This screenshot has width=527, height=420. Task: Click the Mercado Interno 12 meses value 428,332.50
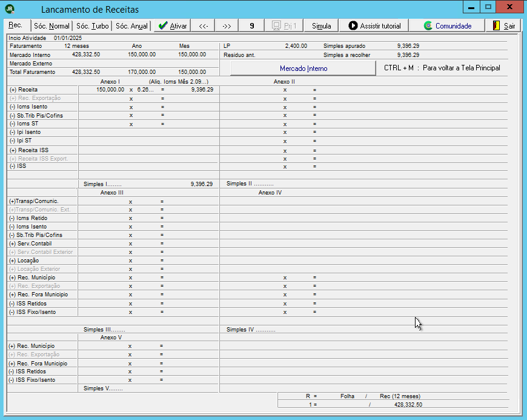(x=85, y=55)
